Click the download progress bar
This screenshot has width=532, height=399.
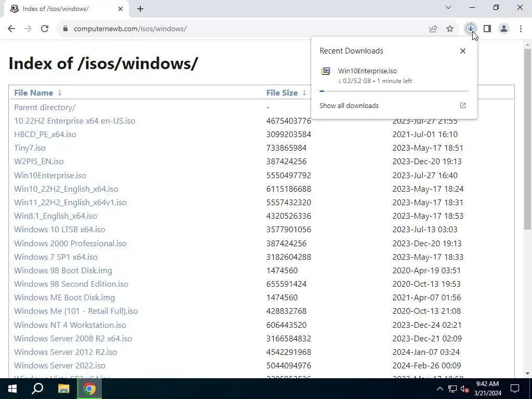pyautogui.click(x=394, y=91)
